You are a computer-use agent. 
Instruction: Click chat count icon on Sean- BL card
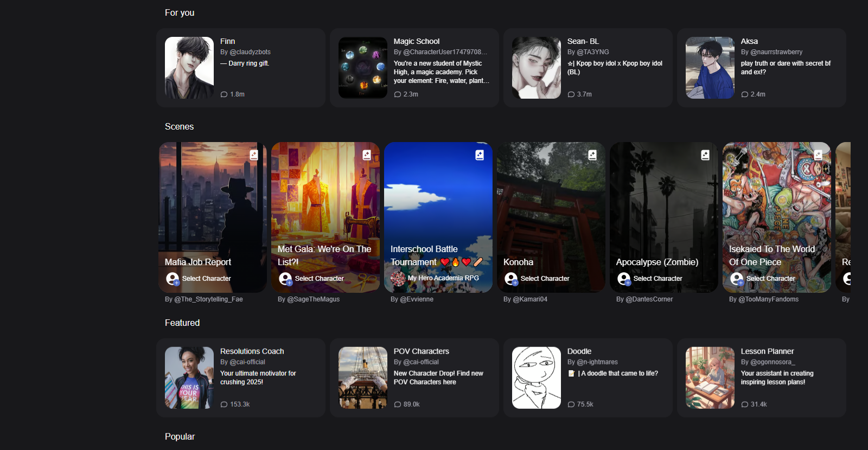coord(571,94)
